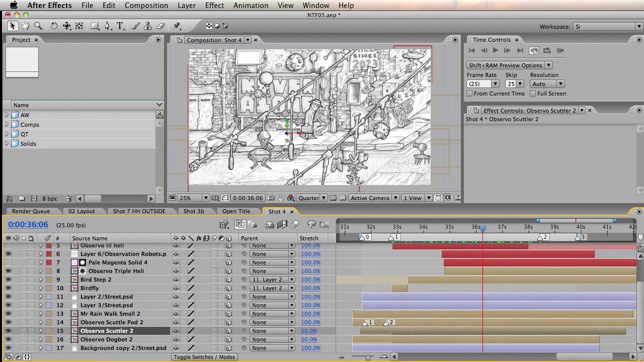644x362 pixels.
Task: Take snapshot with camera icon in viewer
Action: coord(271,198)
